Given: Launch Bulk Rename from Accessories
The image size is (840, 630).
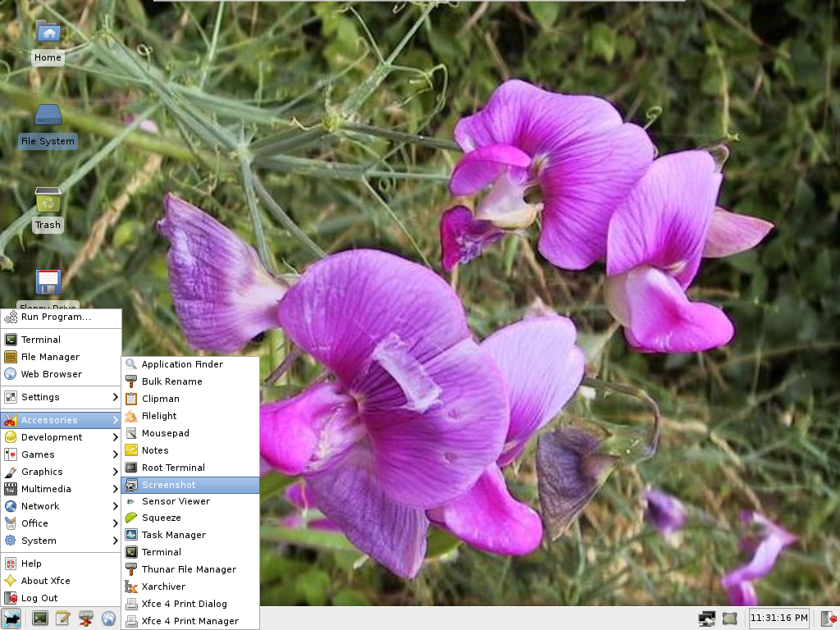Looking at the screenshot, I should point(190,381).
